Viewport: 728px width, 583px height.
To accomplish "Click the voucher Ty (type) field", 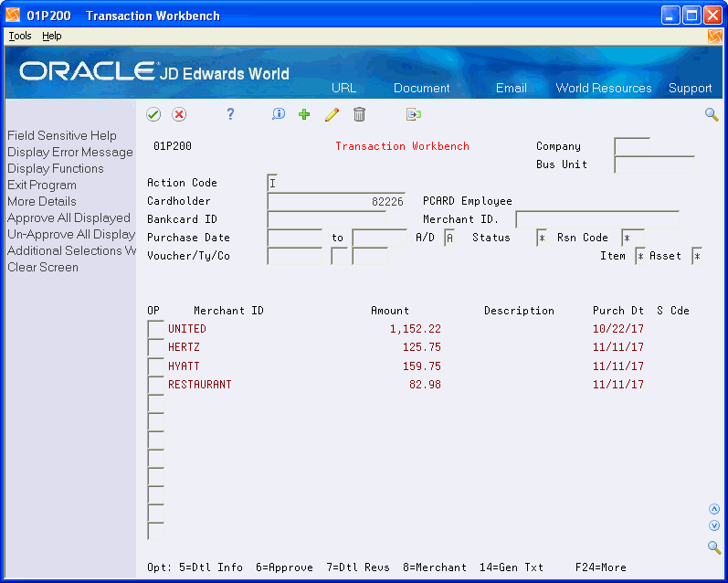I will click(x=339, y=256).
